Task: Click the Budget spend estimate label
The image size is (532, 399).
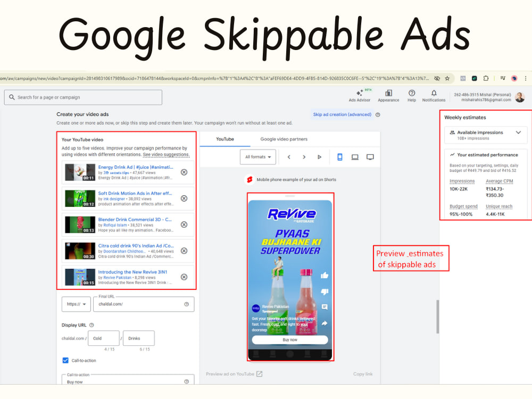Action: tap(463, 206)
